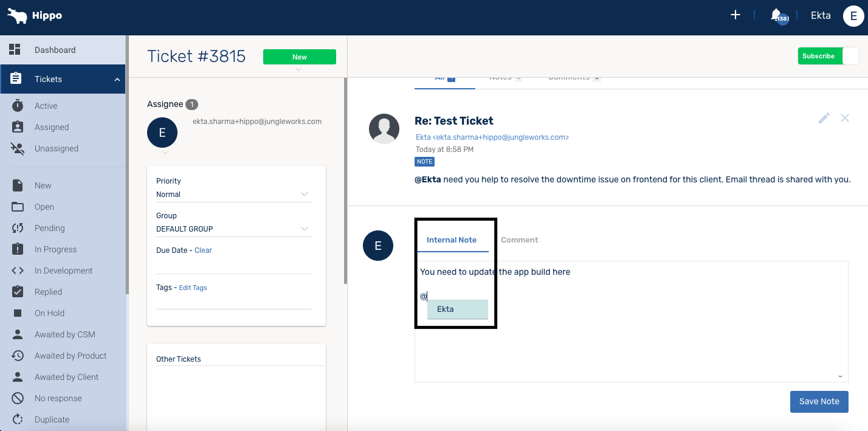Dismiss the note with X icon

click(844, 118)
